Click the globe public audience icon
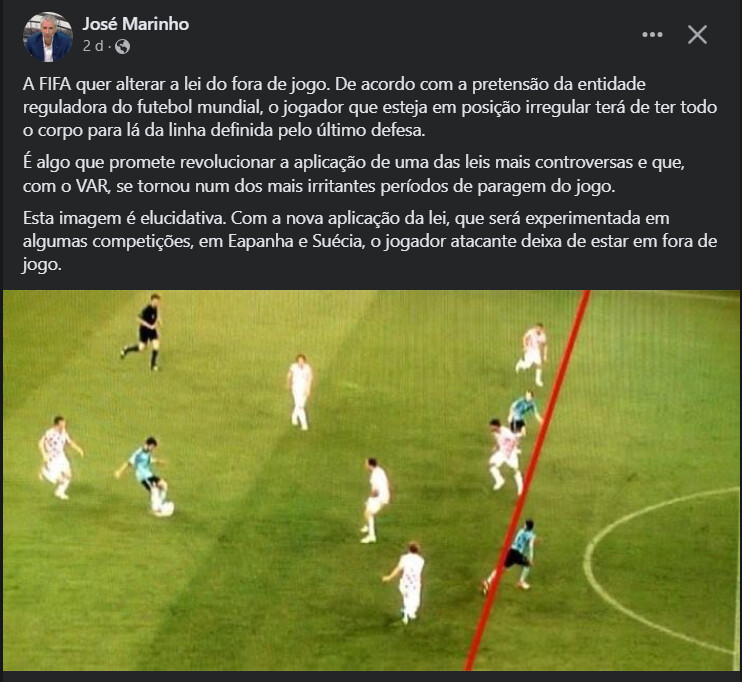742x682 pixels. tap(122, 46)
